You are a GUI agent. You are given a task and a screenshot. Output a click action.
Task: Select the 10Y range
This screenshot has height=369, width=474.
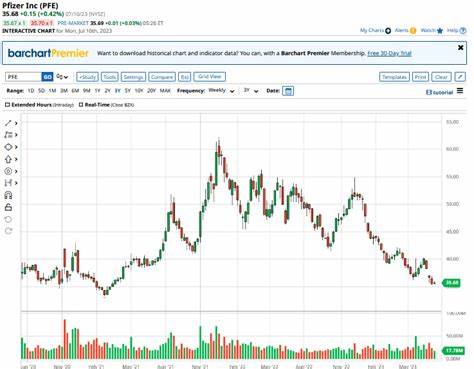coord(139,91)
